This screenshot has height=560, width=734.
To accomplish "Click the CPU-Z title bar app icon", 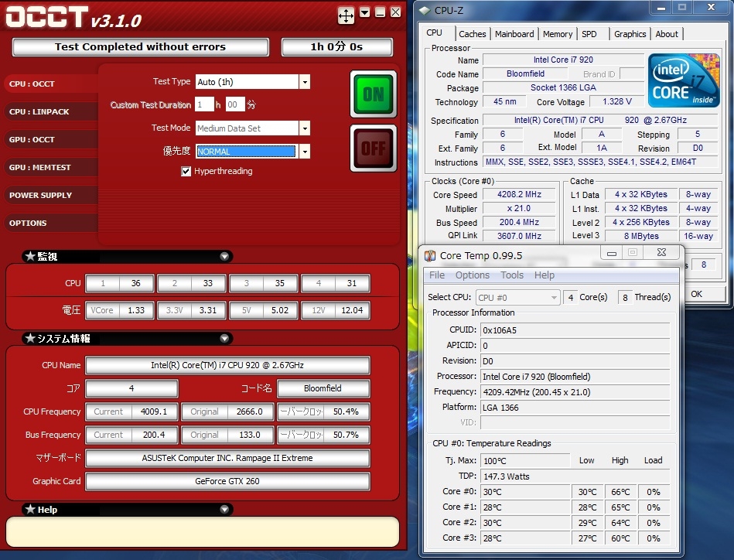I will 425,10.
